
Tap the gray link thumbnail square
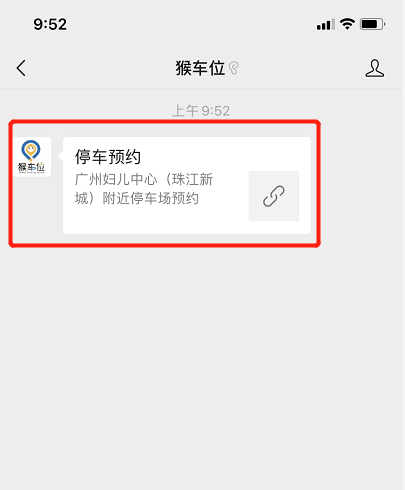[274, 196]
